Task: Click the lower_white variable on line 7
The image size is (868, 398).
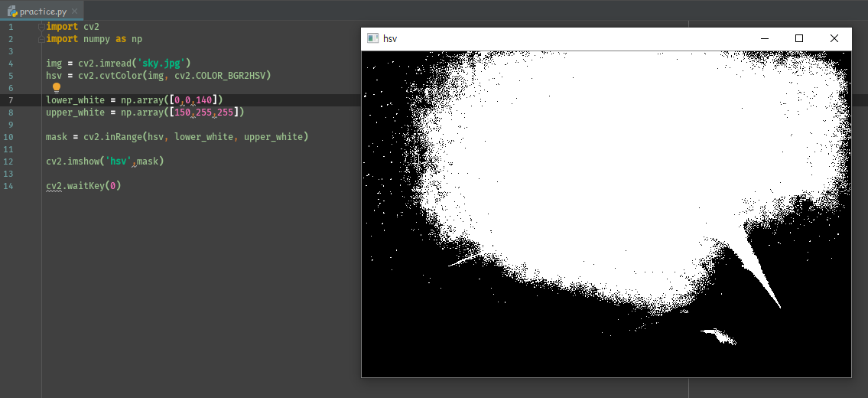Action: click(75, 100)
